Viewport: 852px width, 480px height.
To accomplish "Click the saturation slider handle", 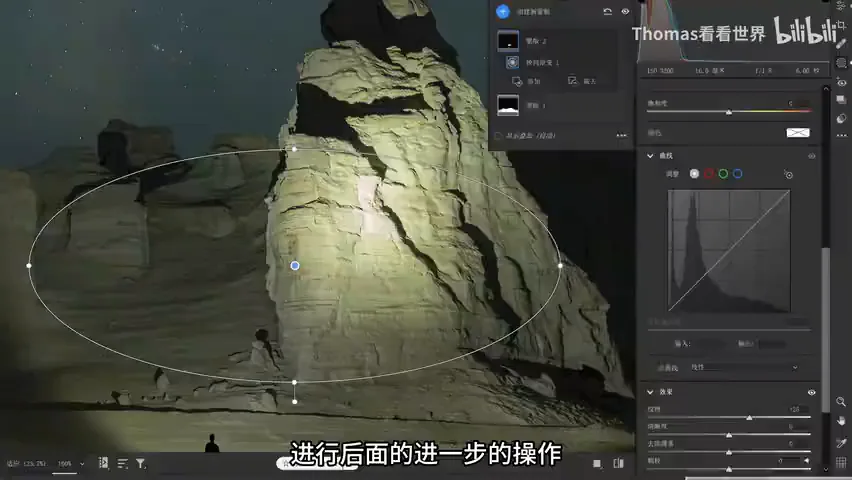I will pyautogui.click(x=729, y=112).
